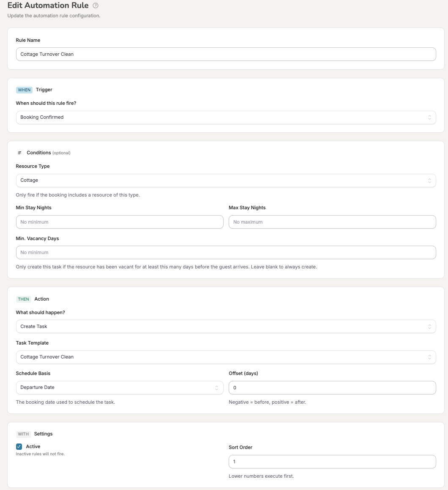Select the Departure Date schedule basis
The height and width of the screenshot is (490, 448).
coord(120,387)
